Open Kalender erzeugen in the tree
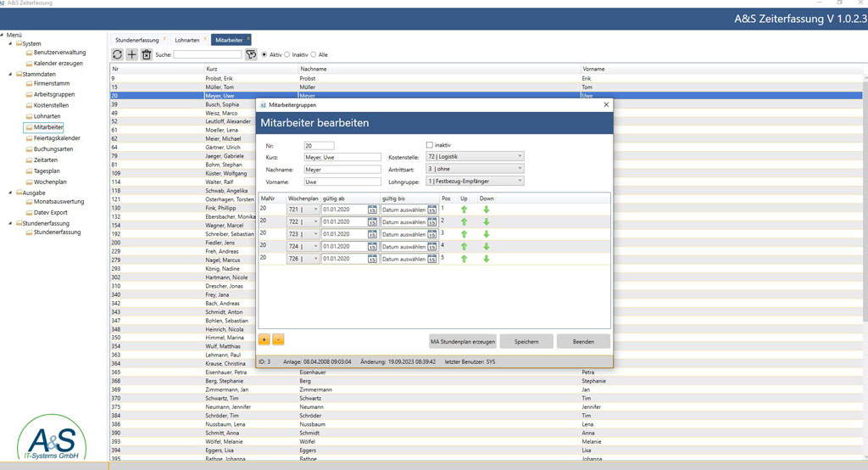868x470 pixels. 58,63
